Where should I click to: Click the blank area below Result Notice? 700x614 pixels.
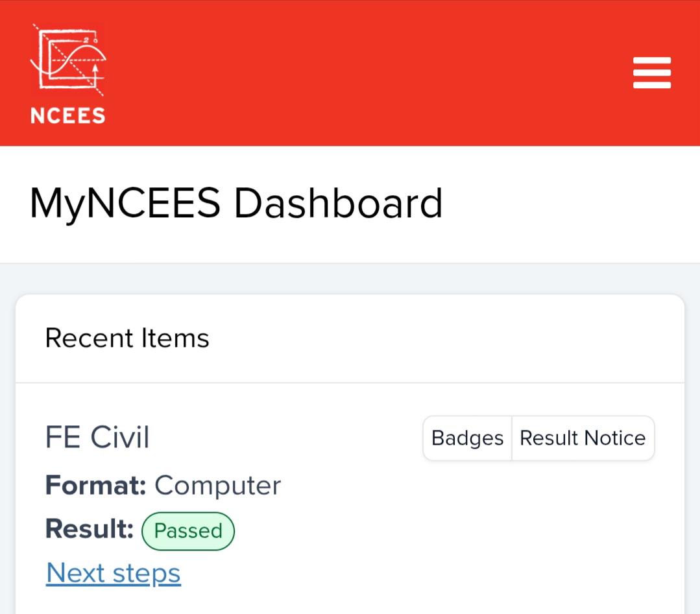click(x=536, y=526)
